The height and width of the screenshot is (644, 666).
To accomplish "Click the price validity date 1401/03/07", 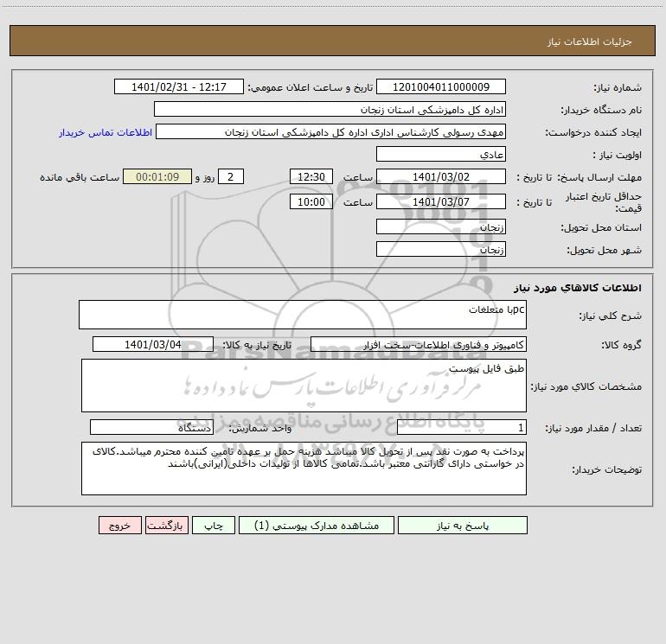I will click(441, 201).
